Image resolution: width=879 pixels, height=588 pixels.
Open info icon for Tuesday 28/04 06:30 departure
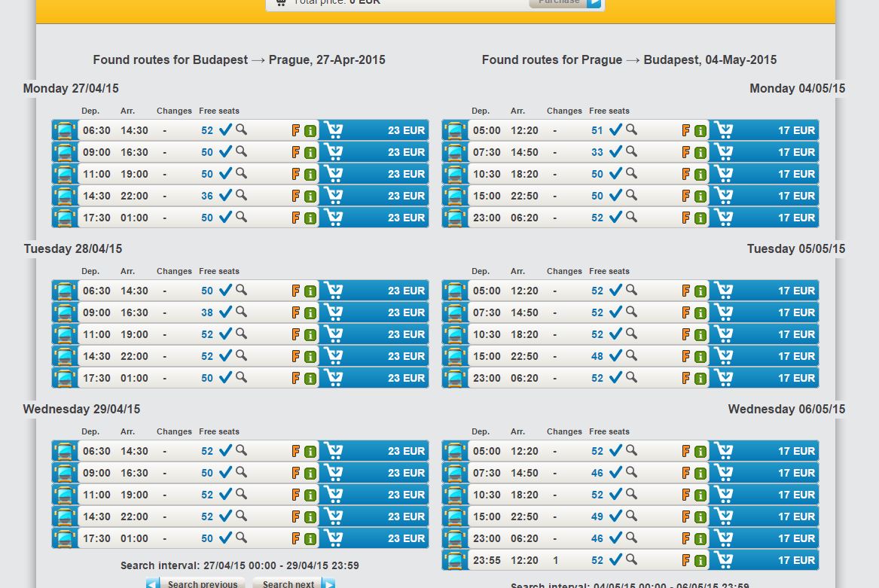pos(310,291)
